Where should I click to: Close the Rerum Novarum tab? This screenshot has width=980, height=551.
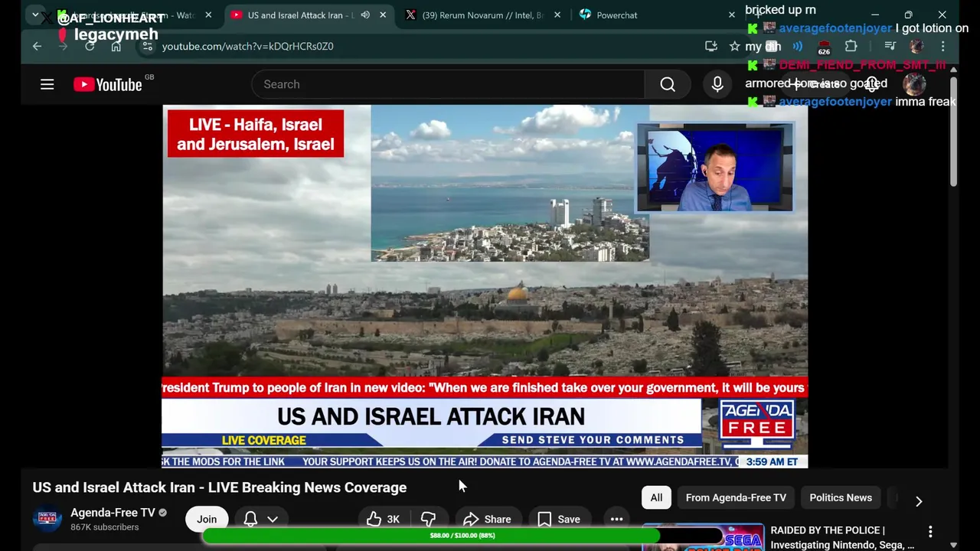pyautogui.click(x=557, y=15)
